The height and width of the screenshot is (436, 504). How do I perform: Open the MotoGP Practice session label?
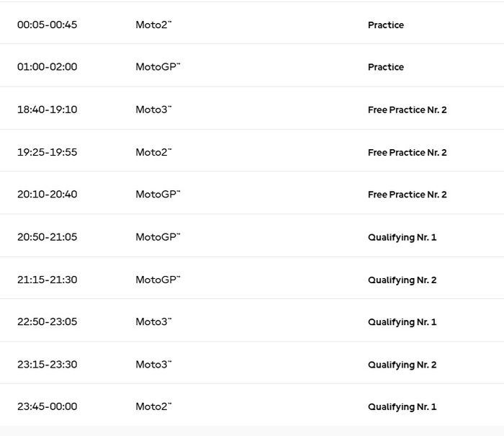(385, 67)
